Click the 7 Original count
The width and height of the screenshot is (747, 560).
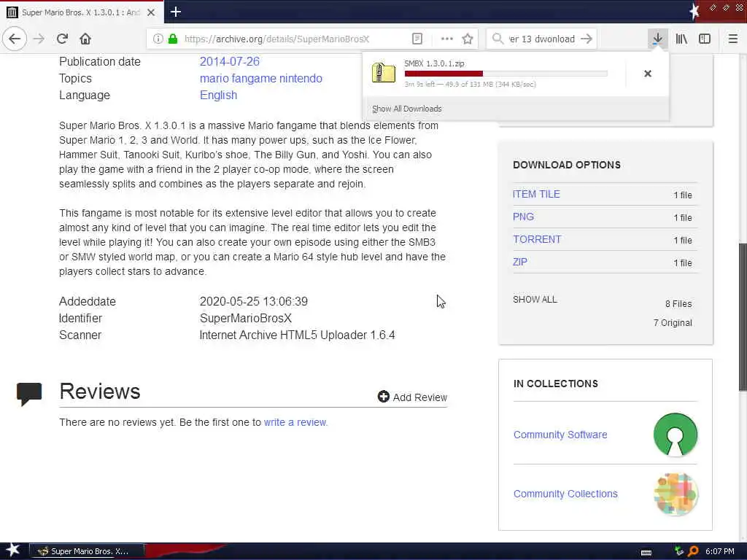pos(673,323)
